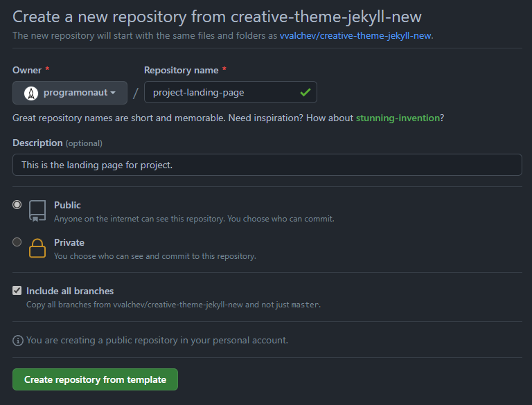The width and height of the screenshot is (532, 405).
Task: Click the Description (optional) field label
Action: coord(57,143)
